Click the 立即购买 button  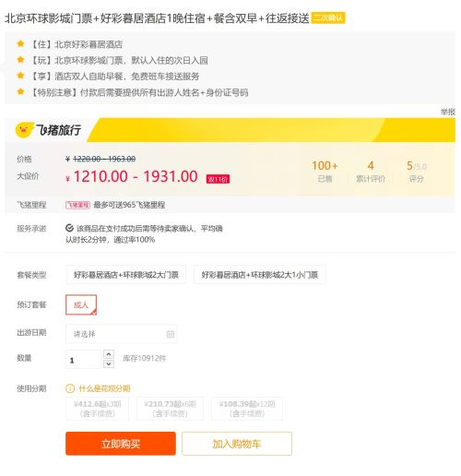pyautogui.click(x=121, y=444)
